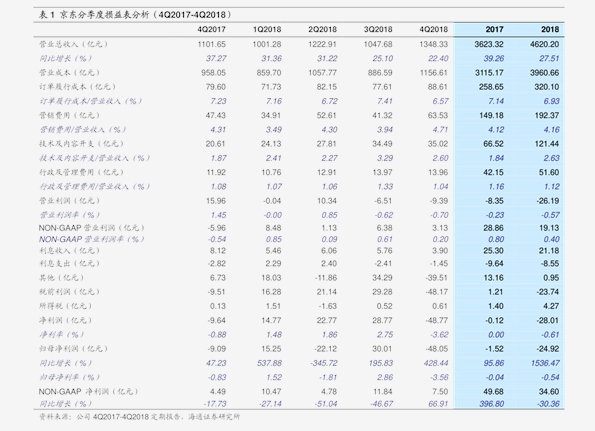This screenshot has height=431, width=595.
Task: Select the NON-GAAP 净利润 row label
Action: click(x=88, y=391)
